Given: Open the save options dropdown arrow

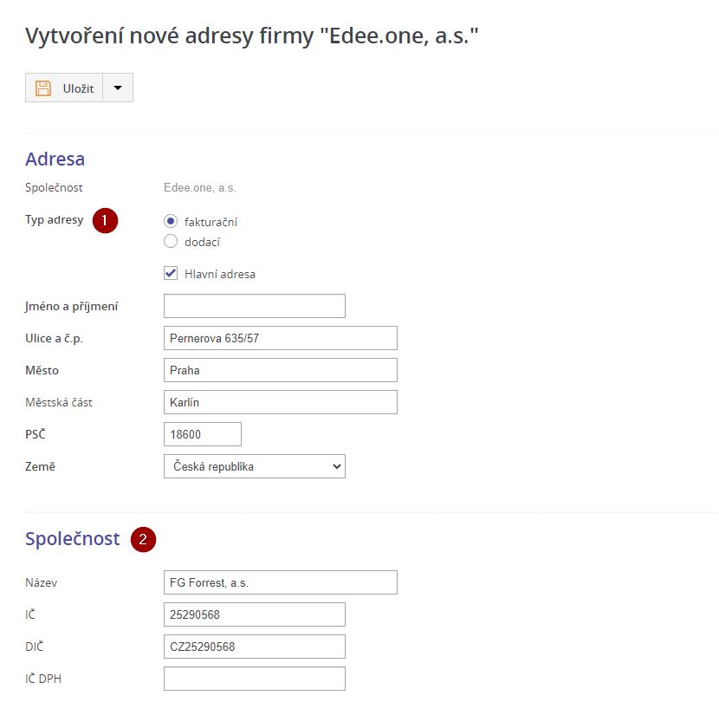Looking at the screenshot, I should point(118,88).
